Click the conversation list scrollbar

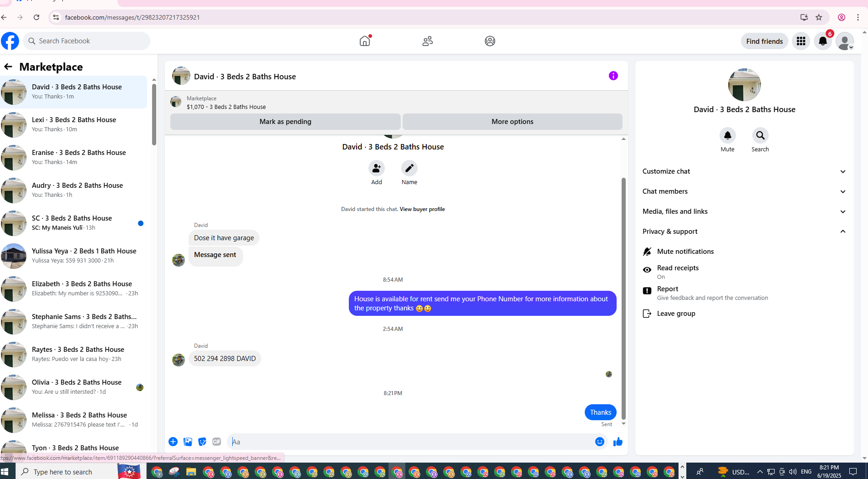pos(154,114)
